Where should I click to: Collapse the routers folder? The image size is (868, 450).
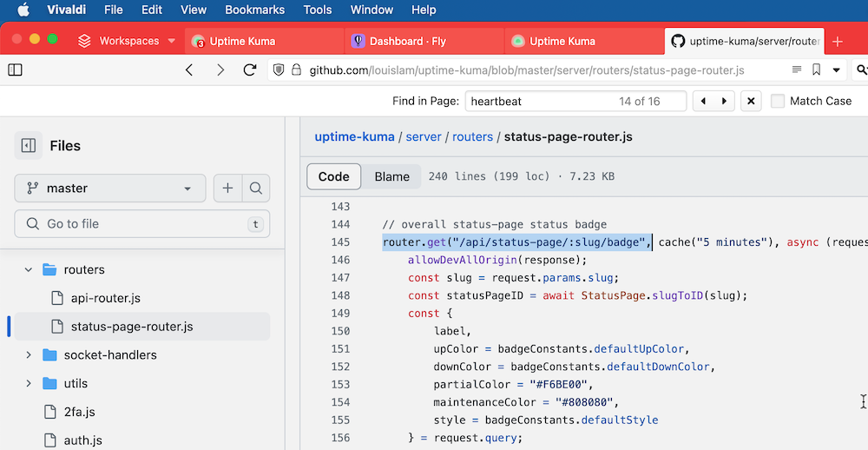pos(29,270)
